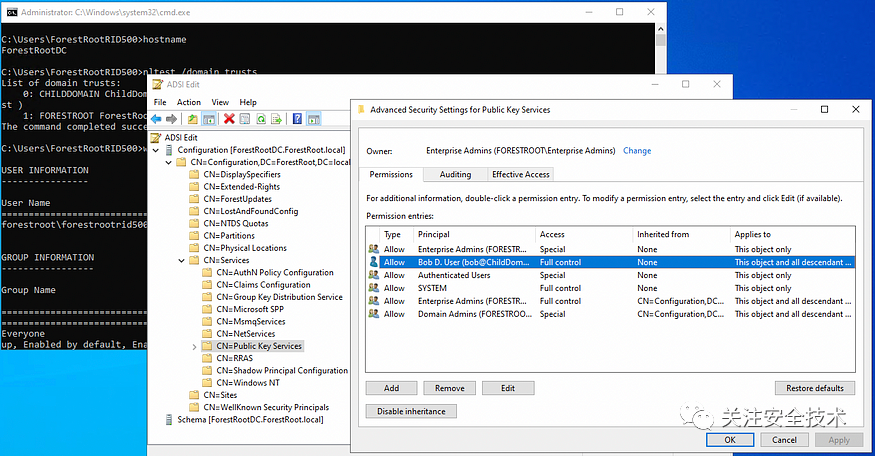Click ADSI Edit window title bar icon

click(x=157, y=84)
